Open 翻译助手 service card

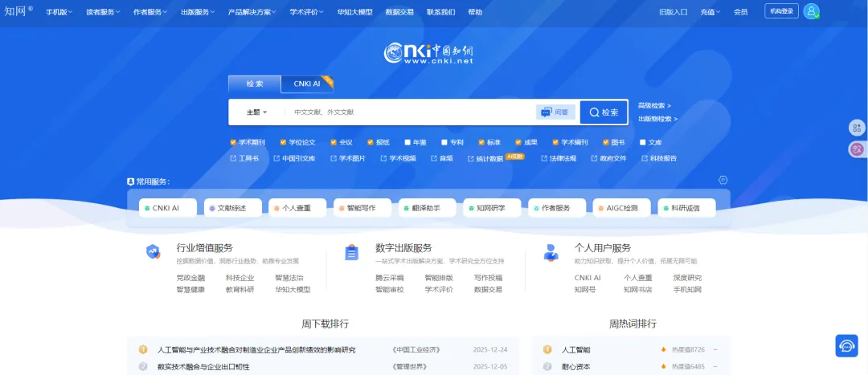(427, 208)
